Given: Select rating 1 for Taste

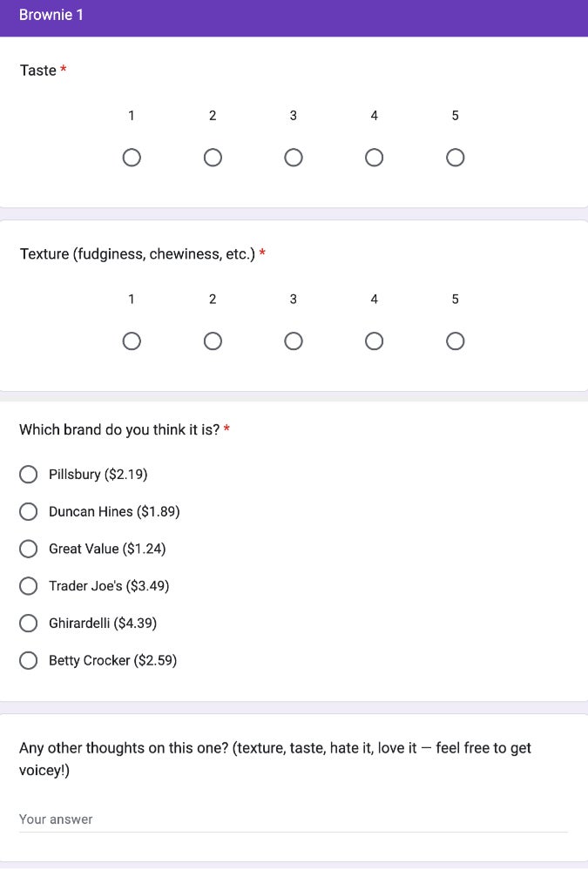Looking at the screenshot, I should point(132,158).
